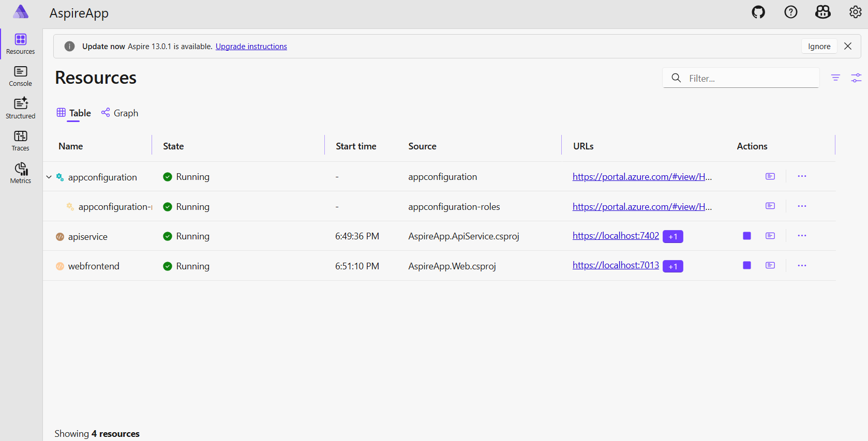Viewport: 868px width, 441px height.
Task: Collapse the appconfiguration row
Action: tap(49, 177)
